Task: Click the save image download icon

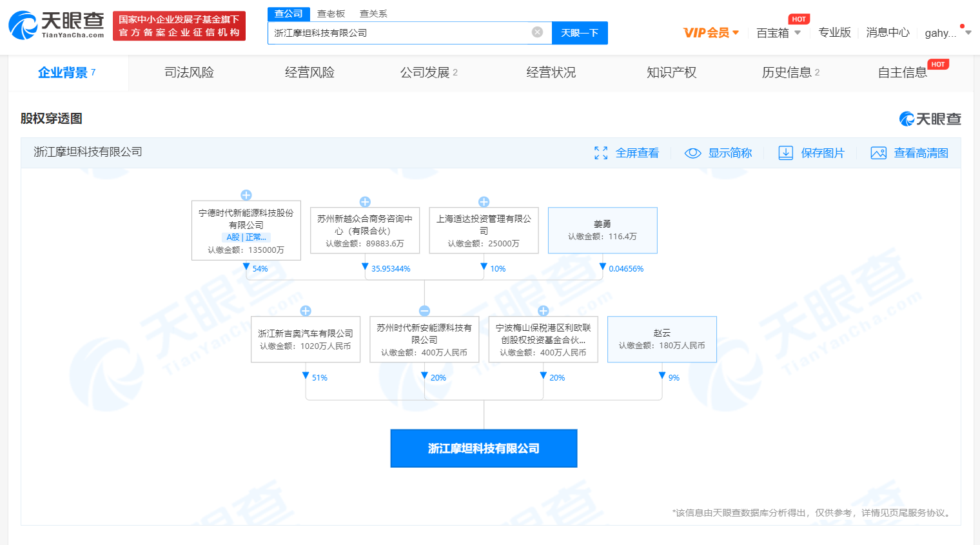Action: (785, 153)
